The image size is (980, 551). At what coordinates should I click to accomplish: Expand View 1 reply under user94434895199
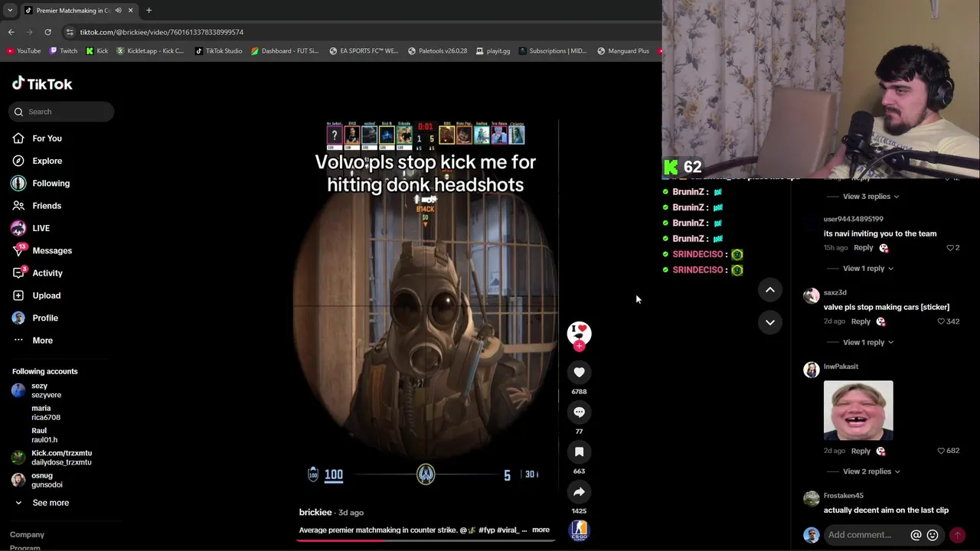868,269
